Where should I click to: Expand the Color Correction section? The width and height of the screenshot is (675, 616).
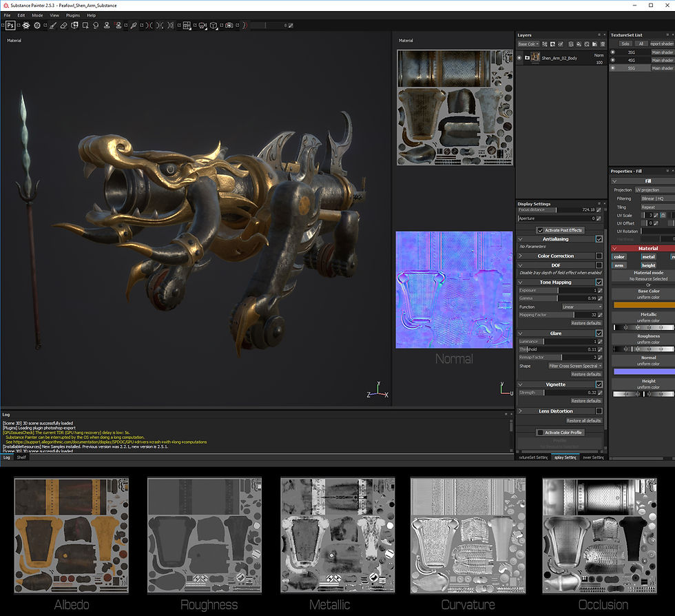click(x=520, y=256)
